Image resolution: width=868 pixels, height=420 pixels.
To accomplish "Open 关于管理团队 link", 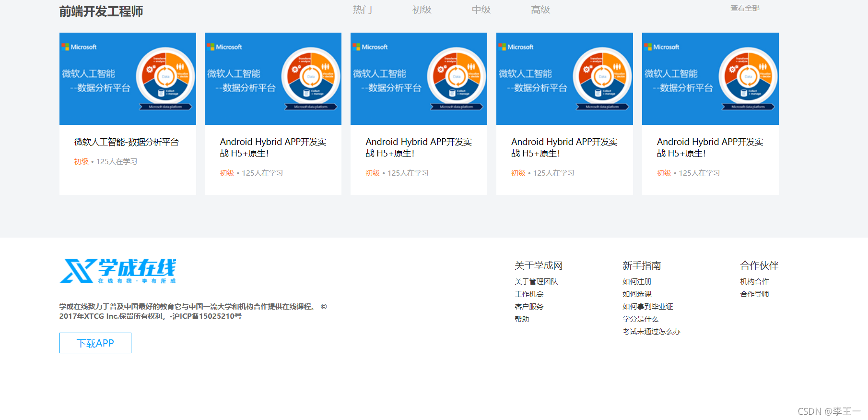I will pyautogui.click(x=536, y=282).
